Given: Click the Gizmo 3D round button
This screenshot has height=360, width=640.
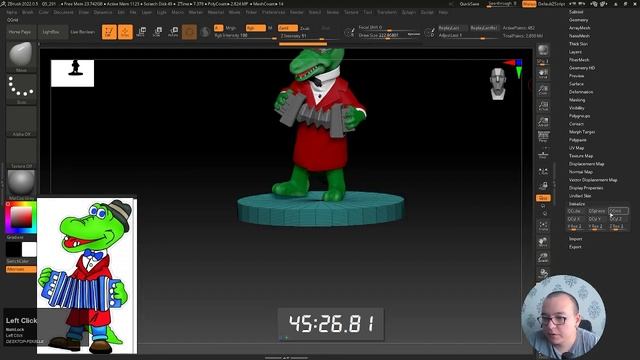Looking at the screenshot, I should coord(189,32).
